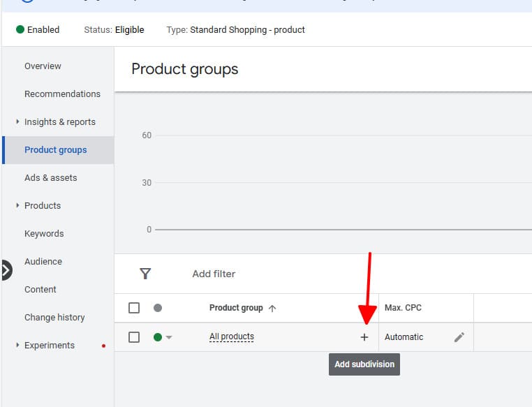Expand the Insights & reports section
Screen dimensions: 532x407
tap(17, 121)
